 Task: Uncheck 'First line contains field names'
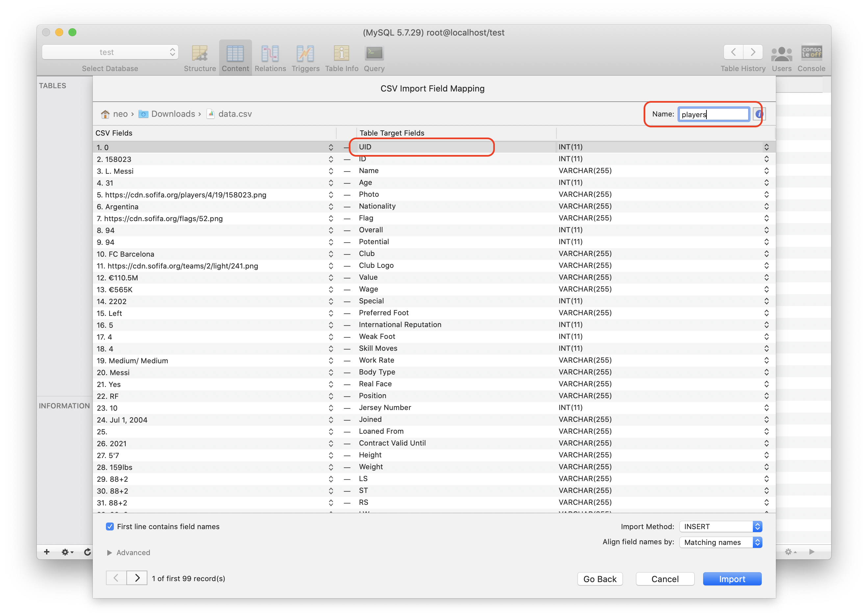110,526
